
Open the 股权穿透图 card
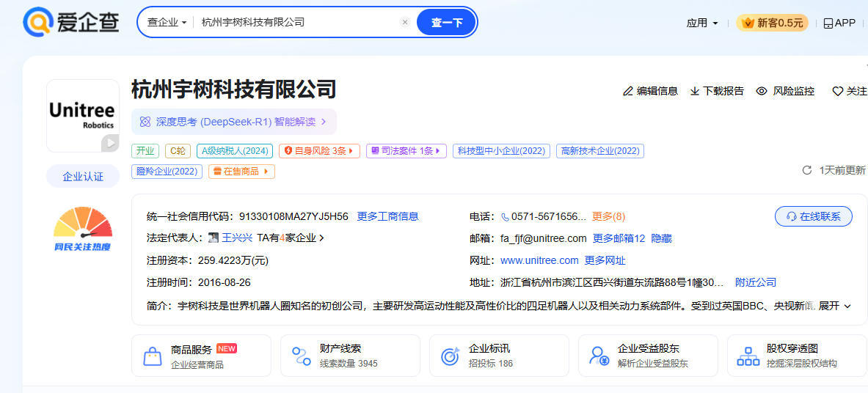(797, 356)
